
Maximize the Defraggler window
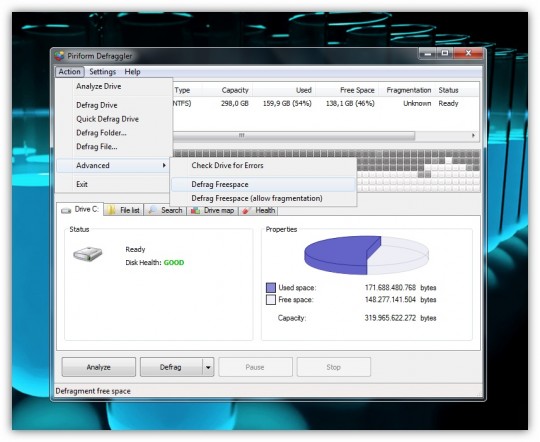pos(445,53)
